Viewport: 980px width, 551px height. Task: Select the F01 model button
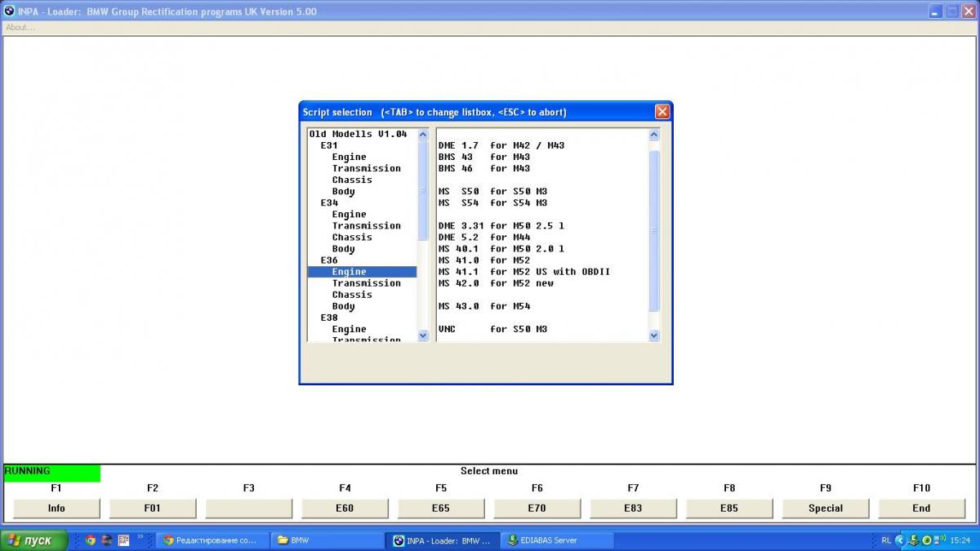[x=153, y=508]
